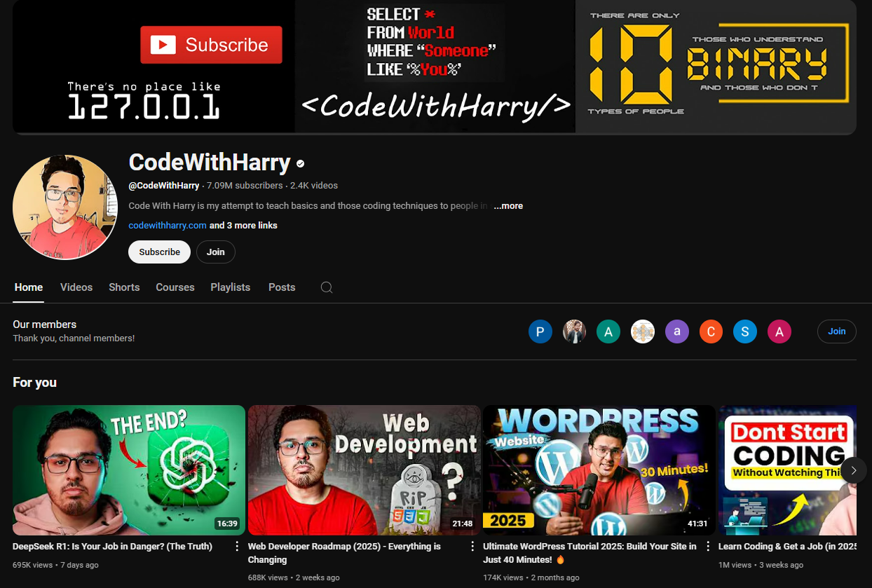Click '174K views • 2 months ago' text
This screenshot has width=872, height=588.
(531, 577)
